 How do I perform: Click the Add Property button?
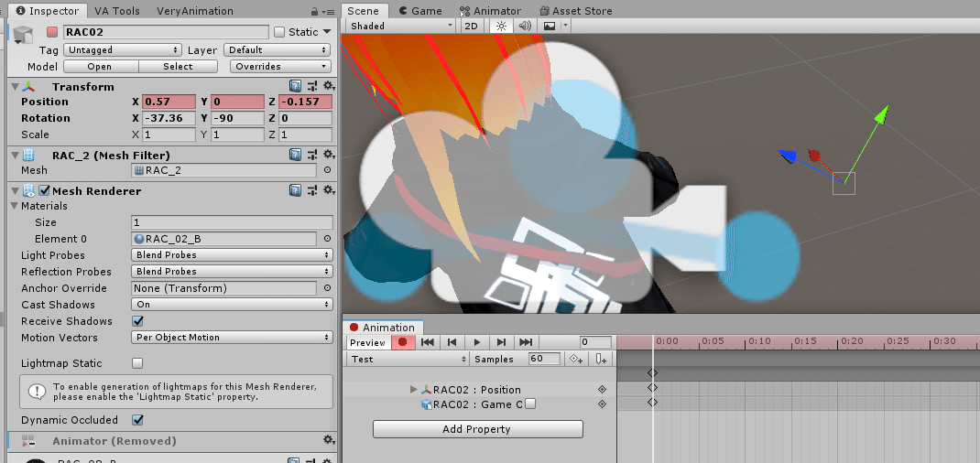pyautogui.click(x=477, y=428)
